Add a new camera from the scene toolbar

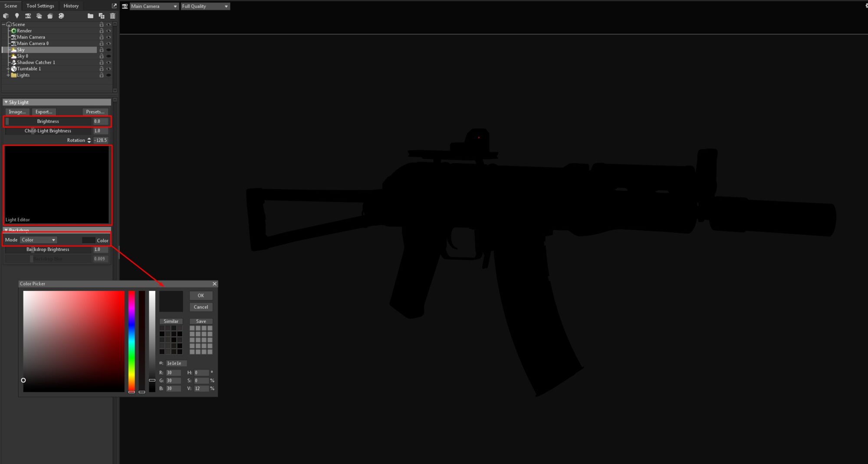pyautogui.click(x=28, y=16)
